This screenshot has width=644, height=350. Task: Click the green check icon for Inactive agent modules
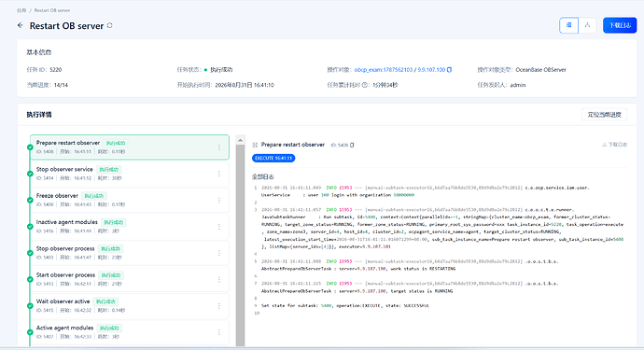[30, 227]
